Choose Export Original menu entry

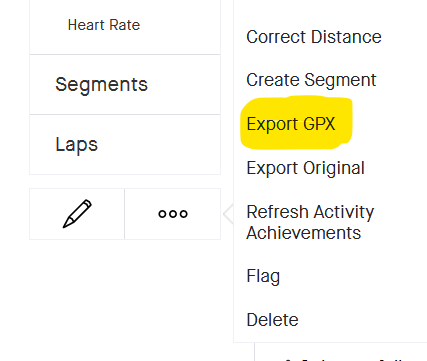pos(305,168)
